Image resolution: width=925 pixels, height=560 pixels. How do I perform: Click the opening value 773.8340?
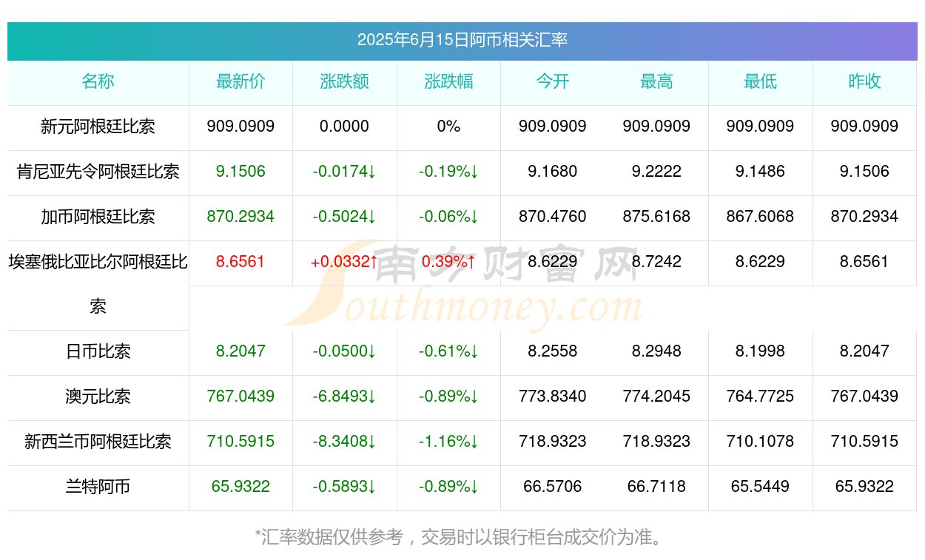tap(553, 397)
